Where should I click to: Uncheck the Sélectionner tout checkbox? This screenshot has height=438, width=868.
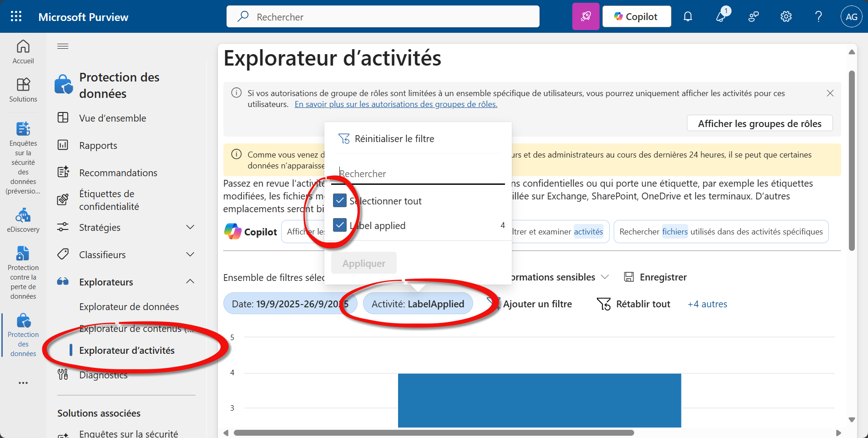(x=340, y=200)
